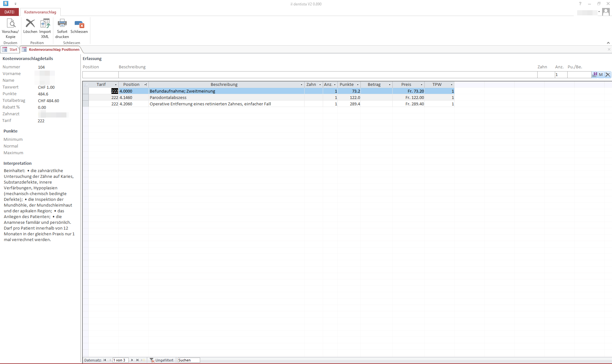Click the M button beside Pu./Be. field
Screen dimensions: 612x364
[x=601, y=75]
